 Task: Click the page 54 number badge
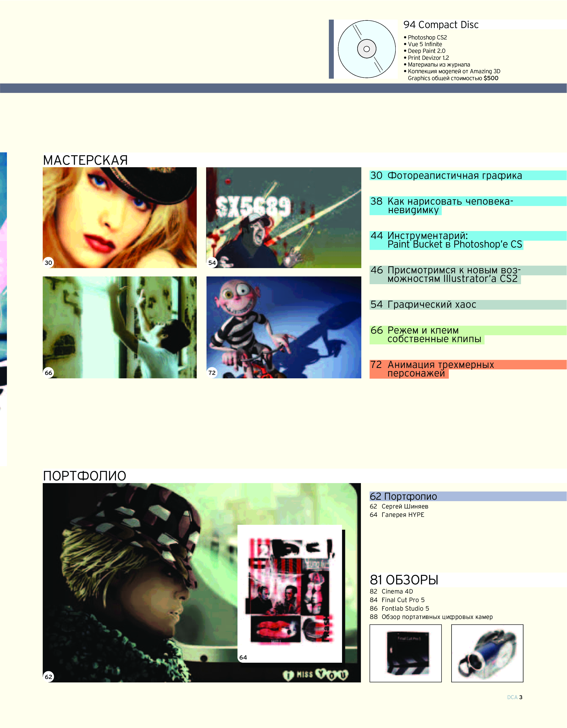[212, 263]
